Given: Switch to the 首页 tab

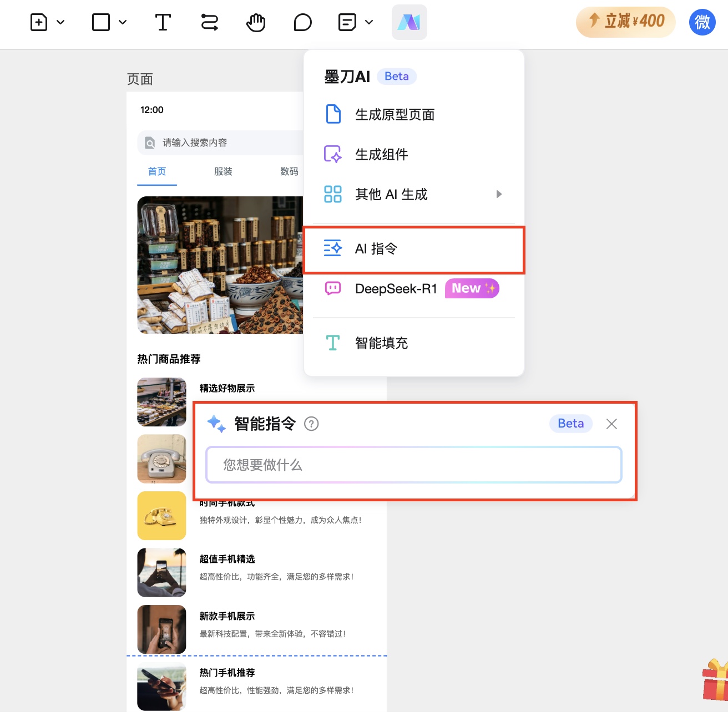Looking at the screenshot, I should pos(157,171).
